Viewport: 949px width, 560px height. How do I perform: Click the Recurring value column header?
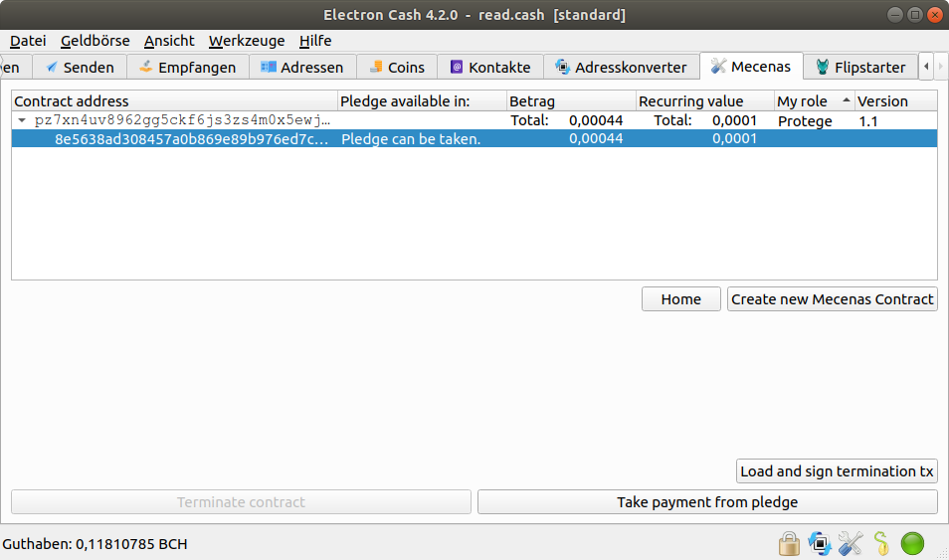705,101
